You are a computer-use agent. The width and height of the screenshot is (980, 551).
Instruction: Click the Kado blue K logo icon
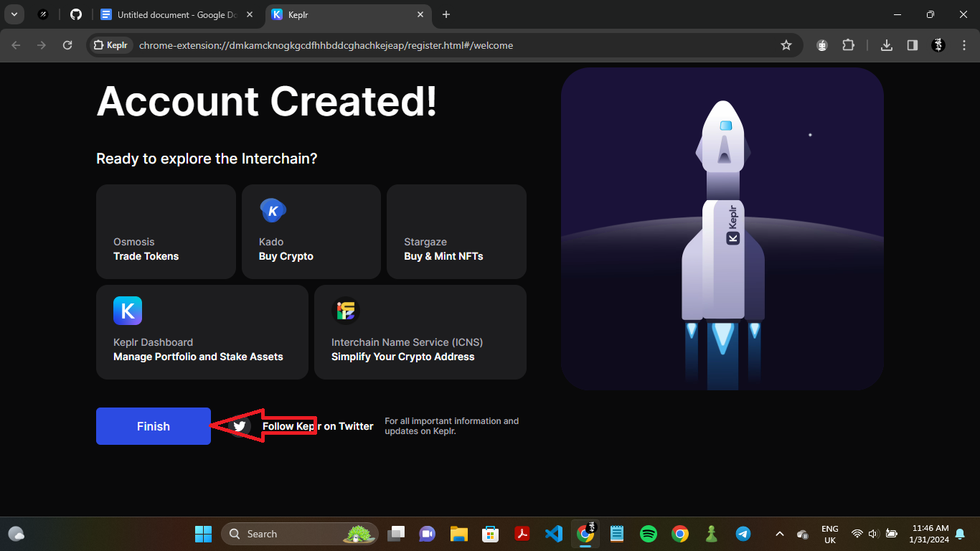273,211
